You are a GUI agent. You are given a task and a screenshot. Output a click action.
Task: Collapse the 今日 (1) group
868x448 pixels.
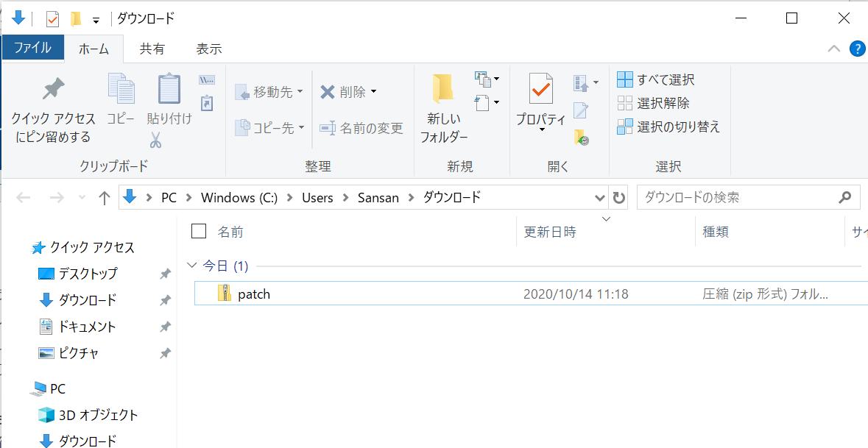tap(192, 266)
